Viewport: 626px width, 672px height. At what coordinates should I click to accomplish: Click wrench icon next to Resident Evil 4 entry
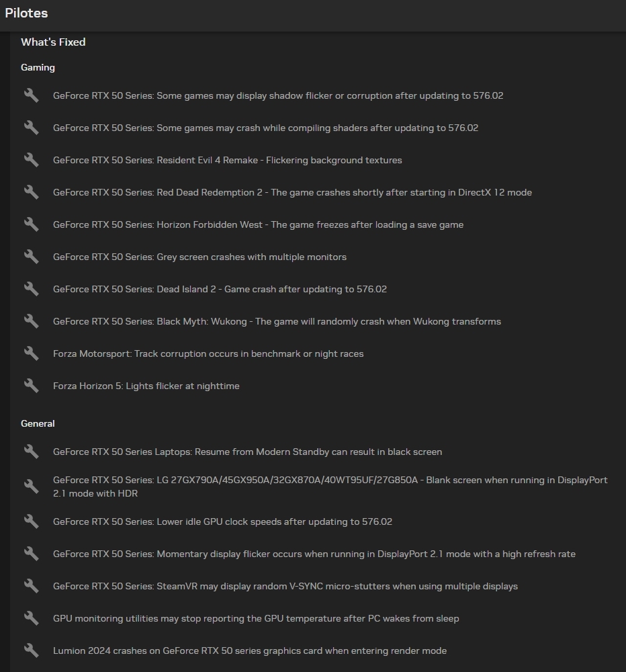31,160
